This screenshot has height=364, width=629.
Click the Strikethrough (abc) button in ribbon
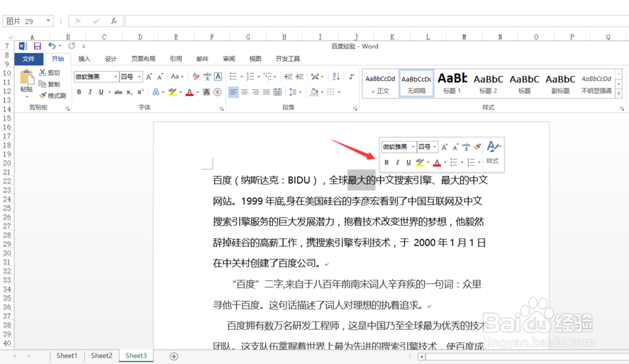click(118, 92)
